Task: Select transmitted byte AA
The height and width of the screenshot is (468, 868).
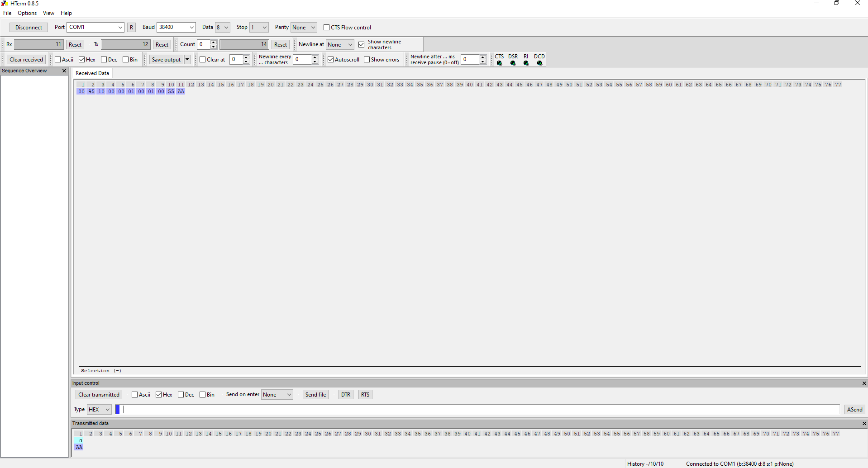Action: tap(79, 447)
